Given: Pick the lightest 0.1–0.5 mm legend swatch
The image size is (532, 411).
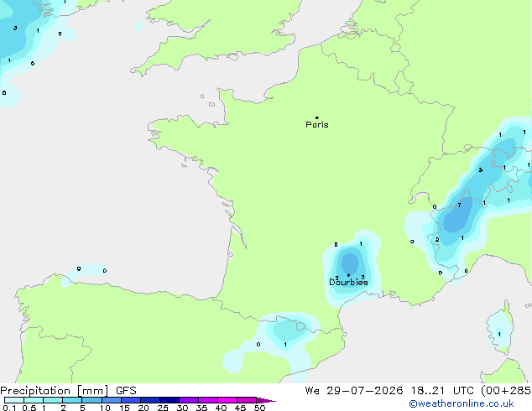Looking at the screenshot, I should 14,400.
